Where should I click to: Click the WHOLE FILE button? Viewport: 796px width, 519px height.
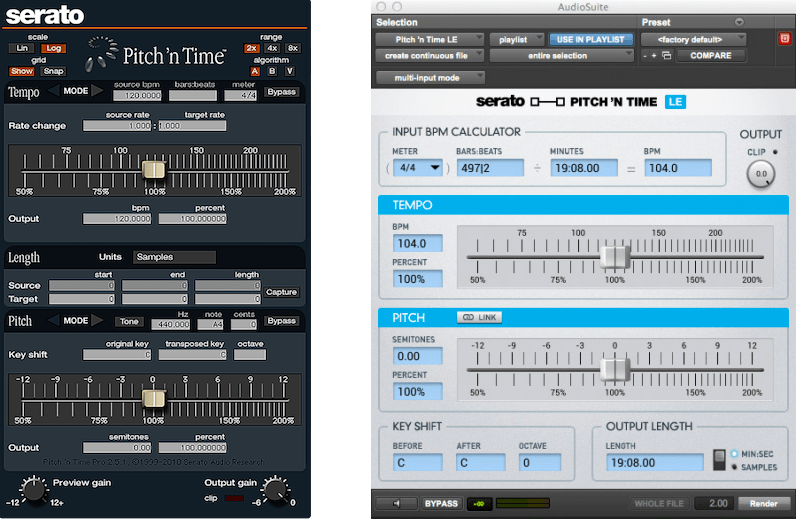point(659,503)
